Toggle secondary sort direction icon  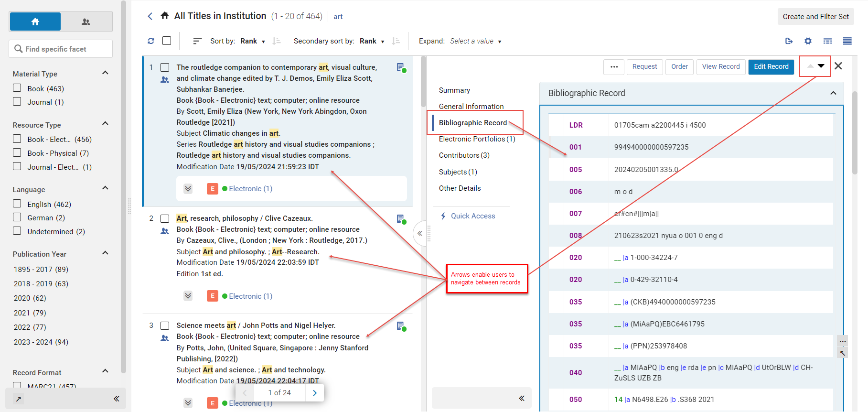(x=396, y=41)
